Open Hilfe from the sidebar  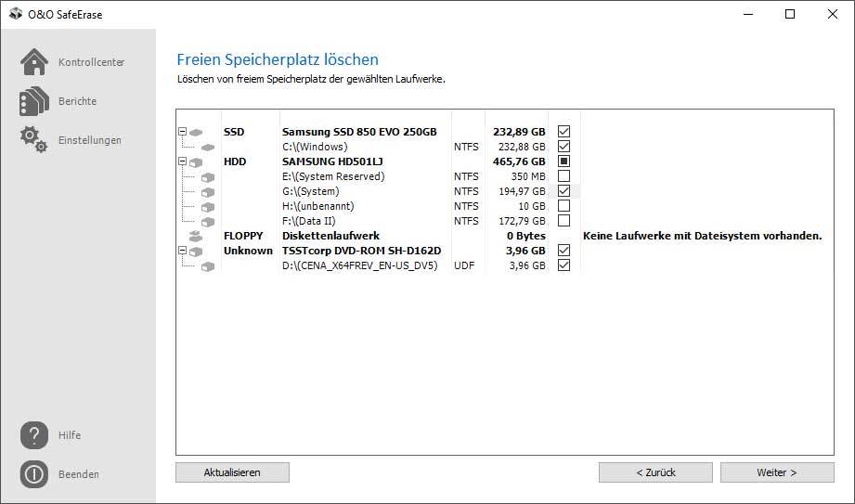coord(70,435)
